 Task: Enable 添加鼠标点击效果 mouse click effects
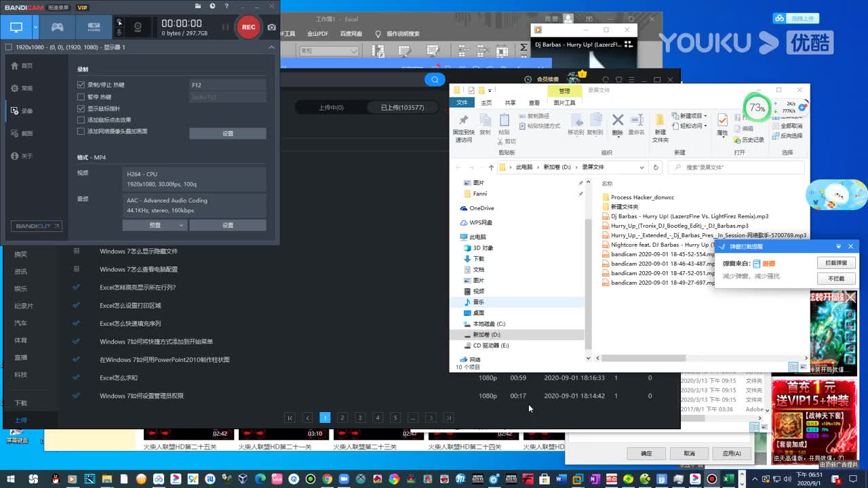coord(82,120)
